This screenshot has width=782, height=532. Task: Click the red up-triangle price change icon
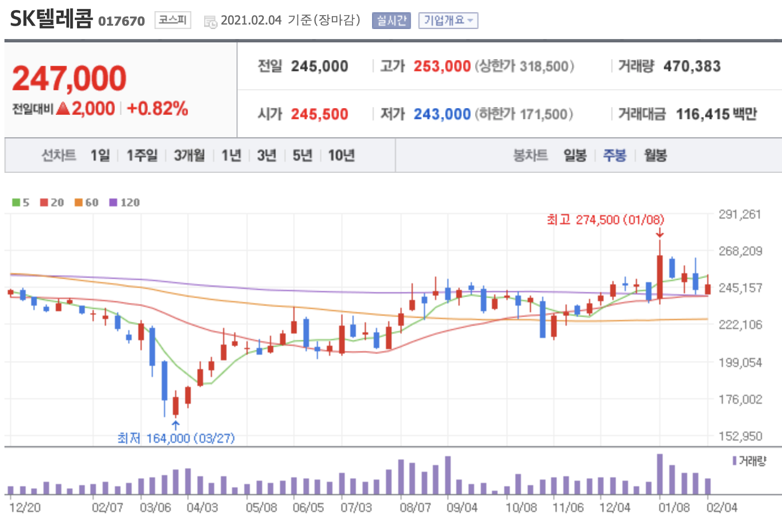click(63, 108)
